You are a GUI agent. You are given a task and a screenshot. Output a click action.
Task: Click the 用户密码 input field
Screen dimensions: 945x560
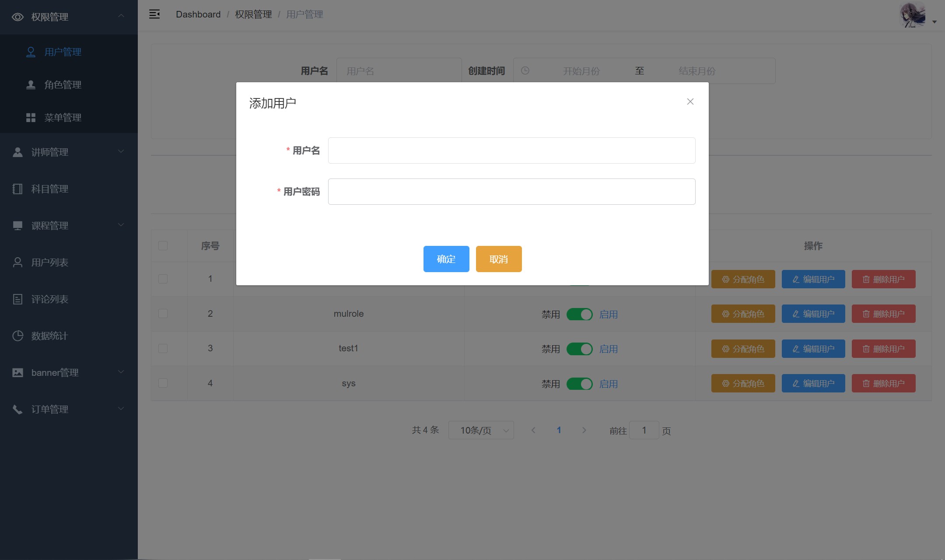(511, 192)
